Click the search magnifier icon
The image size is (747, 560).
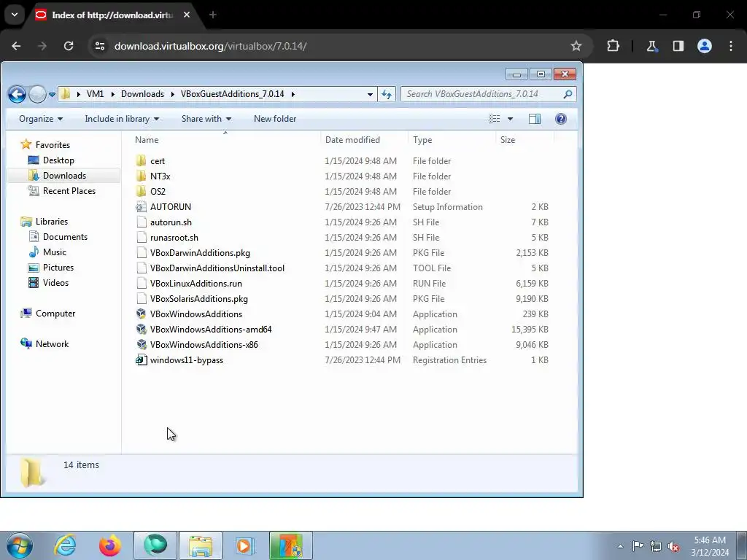pos(568,94)
